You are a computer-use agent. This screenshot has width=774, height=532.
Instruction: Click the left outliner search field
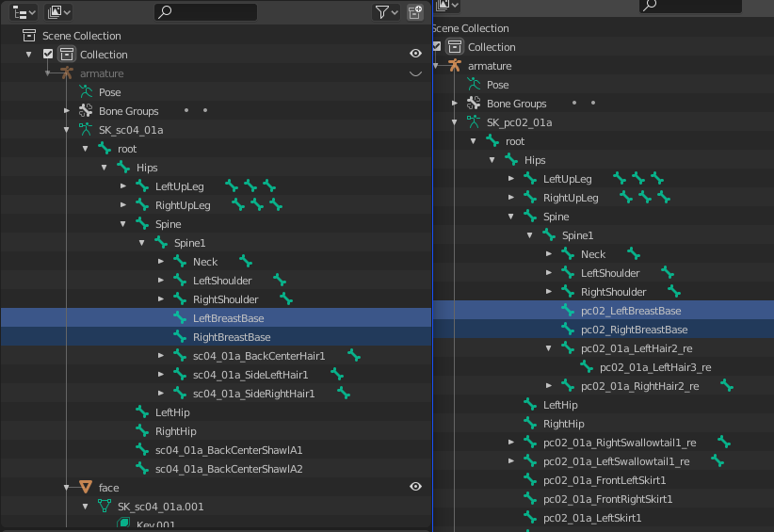[206, 12]
